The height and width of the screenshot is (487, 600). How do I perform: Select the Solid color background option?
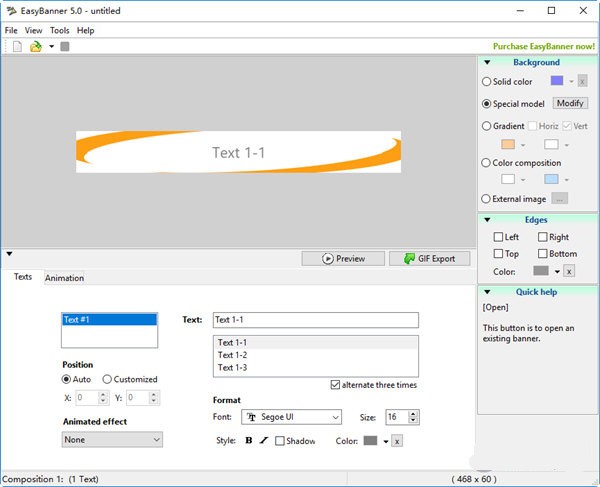(x=487, y=81)
